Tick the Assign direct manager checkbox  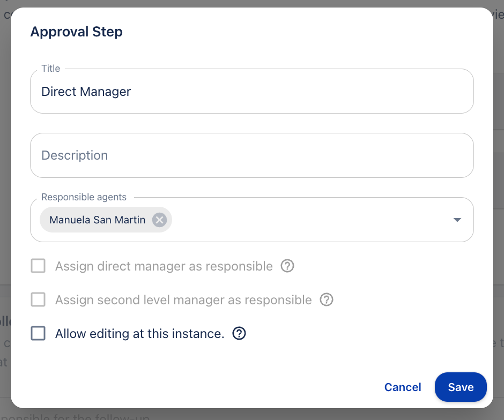(x=38, y=266)
